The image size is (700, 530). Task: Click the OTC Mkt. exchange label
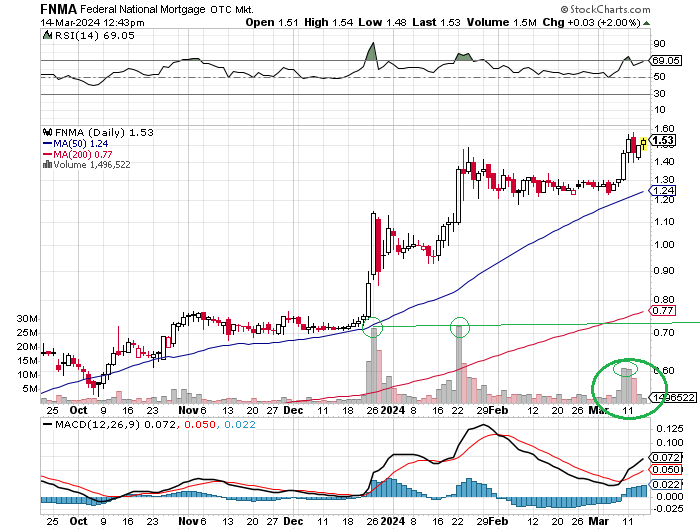(x=232, y=9)
